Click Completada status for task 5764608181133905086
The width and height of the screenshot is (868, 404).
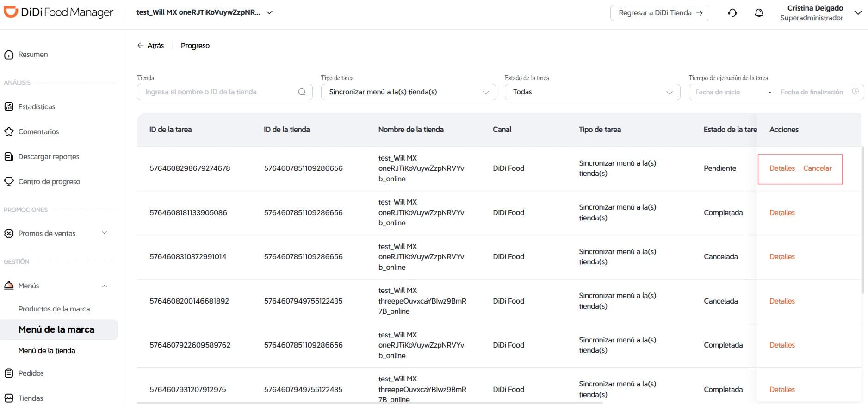click(x=723, y=213)
